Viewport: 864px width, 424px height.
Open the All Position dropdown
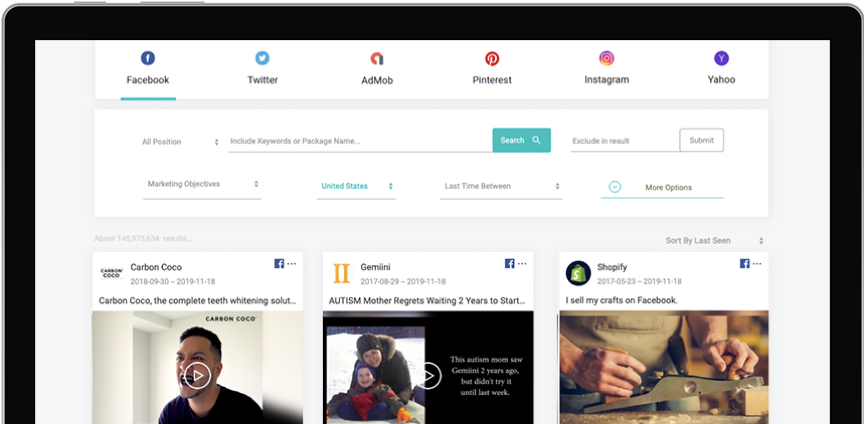click(180, 142)
